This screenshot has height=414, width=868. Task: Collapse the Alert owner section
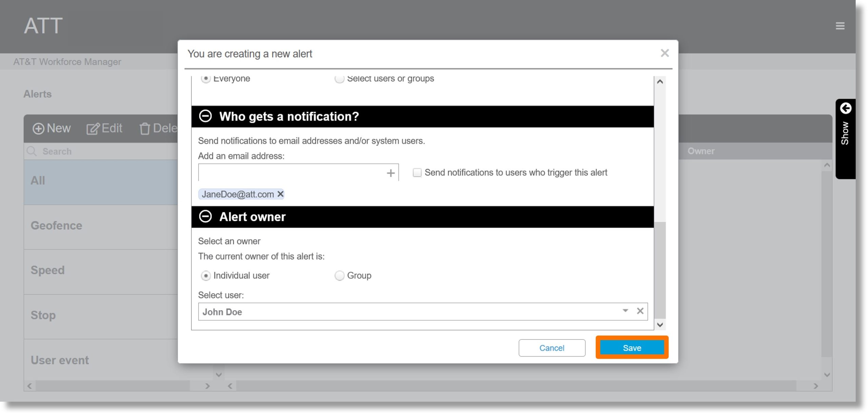(x=205, y=216)
